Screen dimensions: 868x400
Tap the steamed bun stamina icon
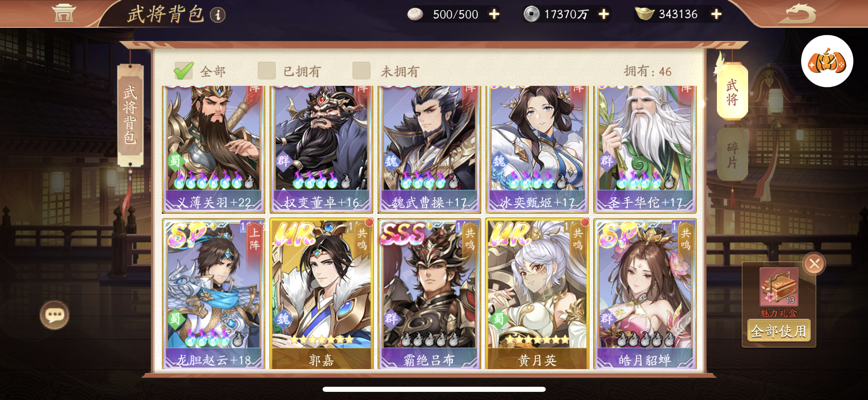pos(415,14)
